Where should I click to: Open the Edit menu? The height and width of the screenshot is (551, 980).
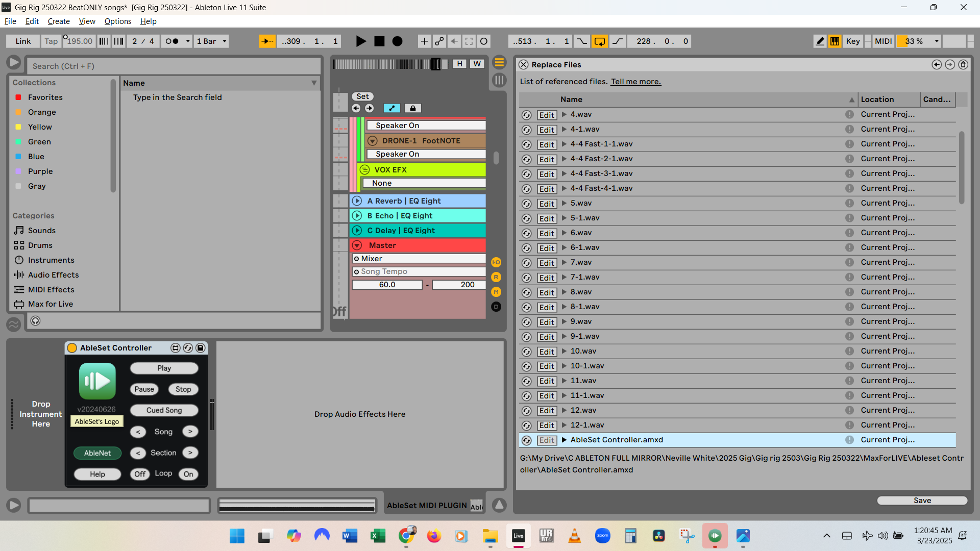click(32, 21)
